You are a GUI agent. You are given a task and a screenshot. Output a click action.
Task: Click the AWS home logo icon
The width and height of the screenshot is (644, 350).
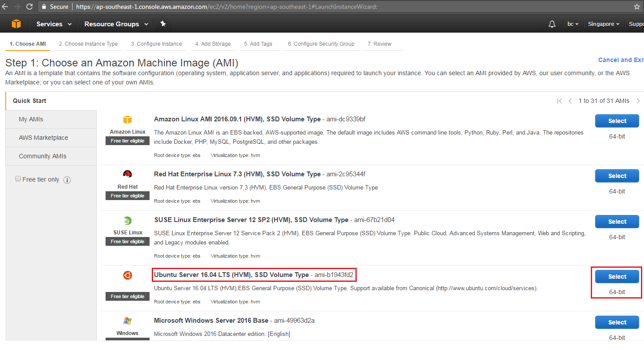(16, 24)
